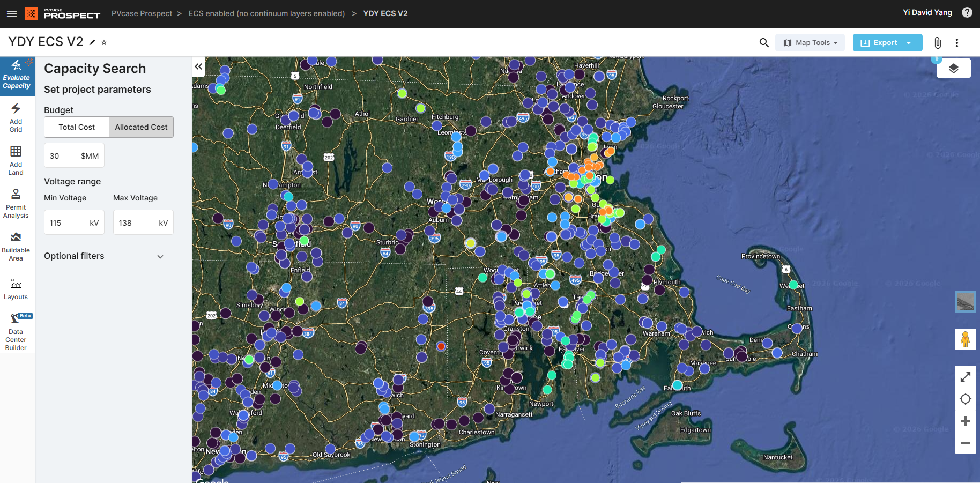Click the YDY ECS V2 page title
This screenshot has height=483, width=980.
[46, 42]
